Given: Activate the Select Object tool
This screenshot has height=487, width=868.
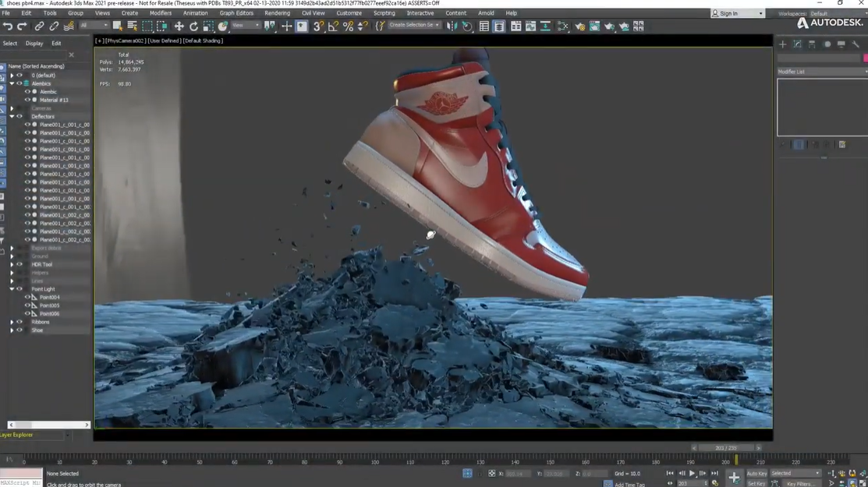Looking at the screenshot, I should pos(117,26).
